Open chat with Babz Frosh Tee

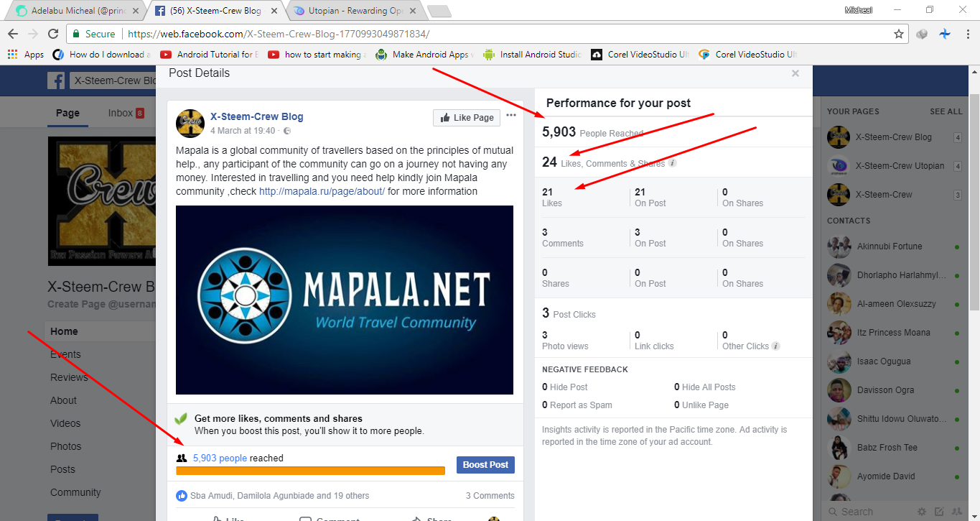(x=894, y=447)
